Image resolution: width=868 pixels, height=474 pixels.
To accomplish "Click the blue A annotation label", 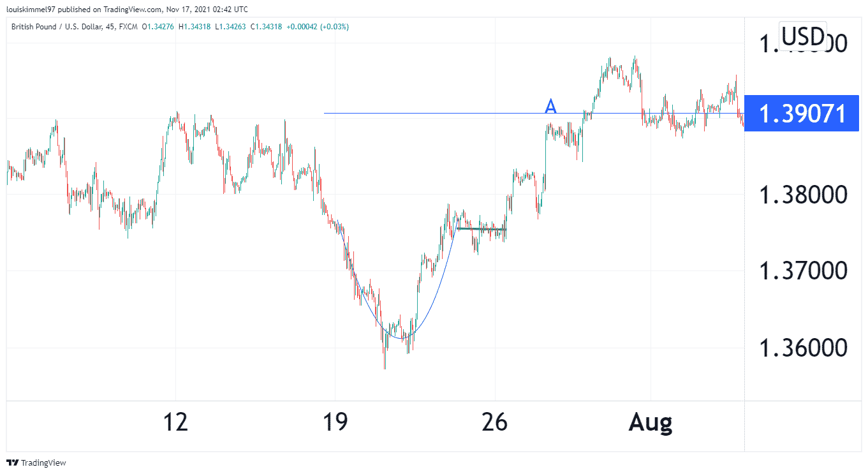I will [551, 106].
